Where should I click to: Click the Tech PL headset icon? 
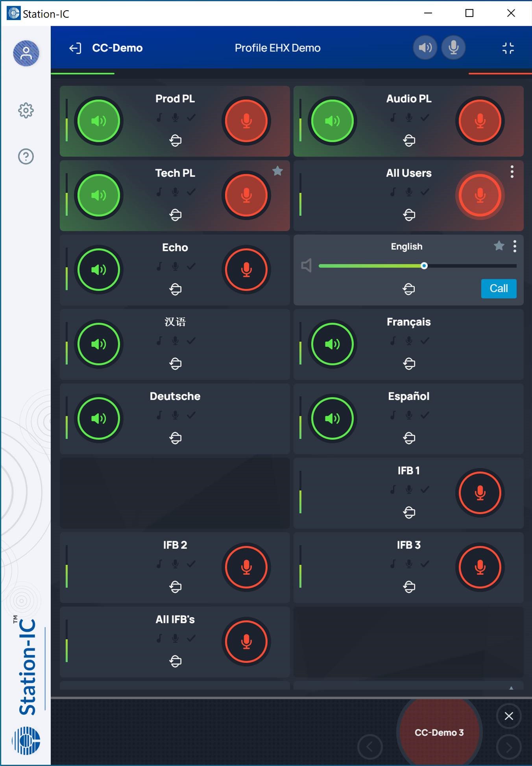(x=175, y=215)
